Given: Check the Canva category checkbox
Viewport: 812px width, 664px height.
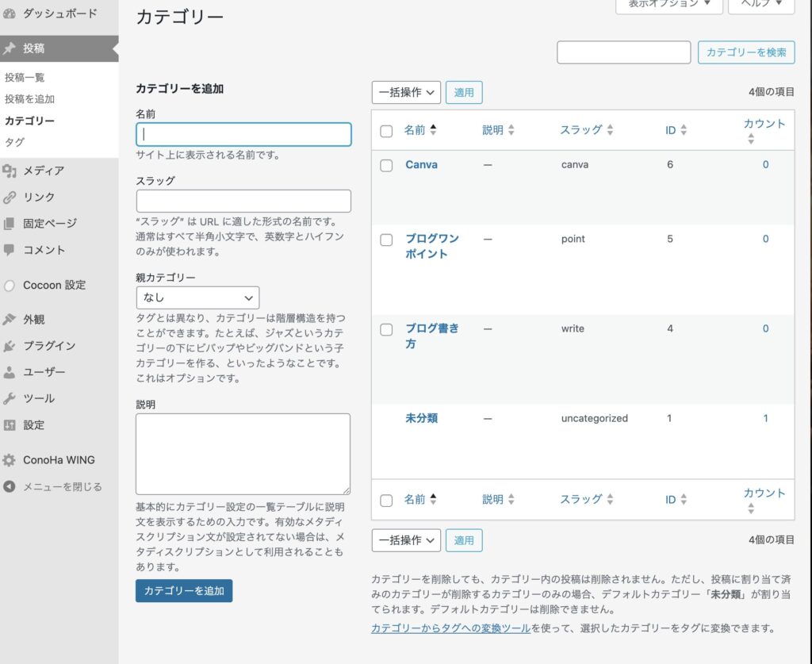Looking at the screenshot, I should tap(386, 166).
